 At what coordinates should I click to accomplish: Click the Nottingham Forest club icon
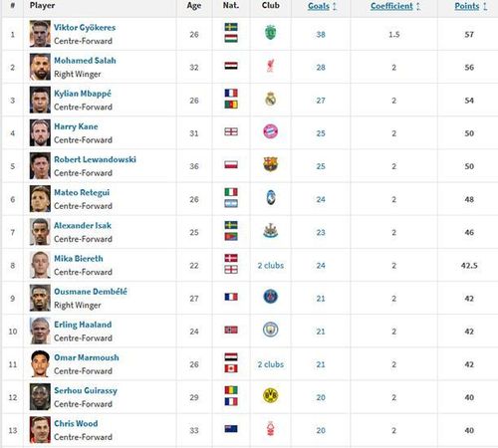(271, 428)
